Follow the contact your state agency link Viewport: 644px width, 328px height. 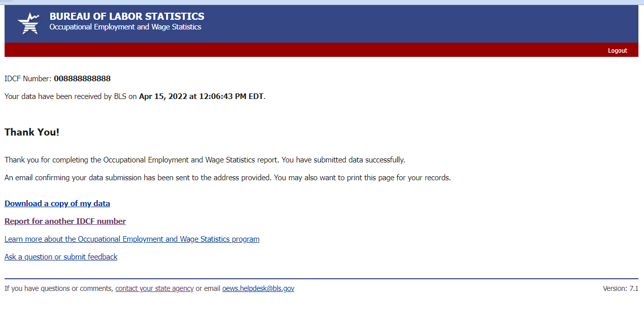[154, 288]
